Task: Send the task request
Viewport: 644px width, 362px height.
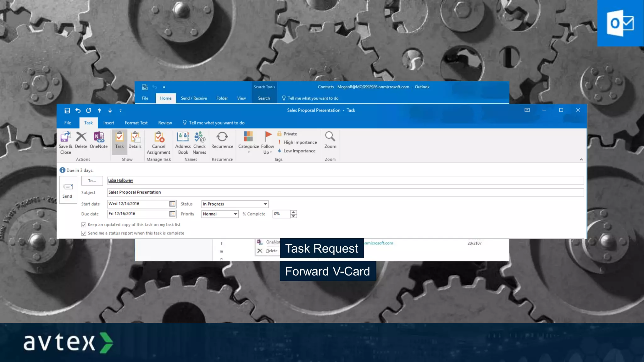Action: (x=68, y=190)
